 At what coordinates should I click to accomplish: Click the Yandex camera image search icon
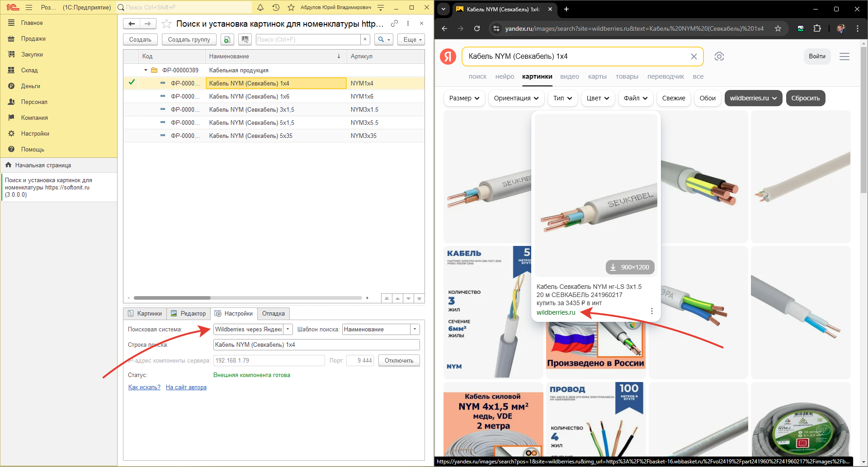pyautogui.click(x=719, y=57)
